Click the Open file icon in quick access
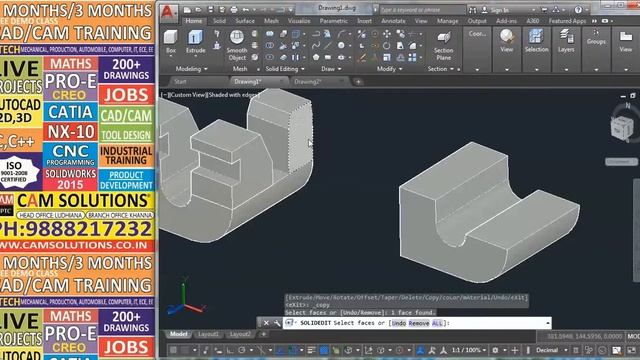Image resolution: width=640 pixels, height=360 pixels. pyautogui.click(x=199, y=9)
